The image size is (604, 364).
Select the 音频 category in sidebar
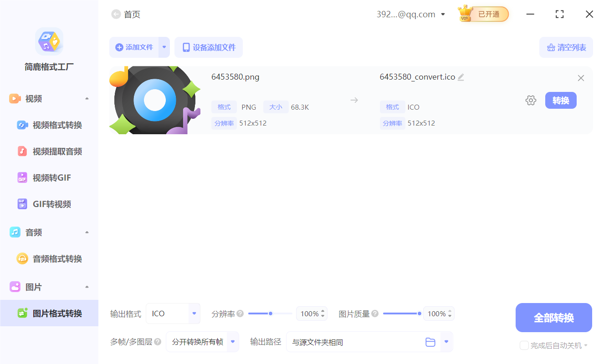pos(33,232)
